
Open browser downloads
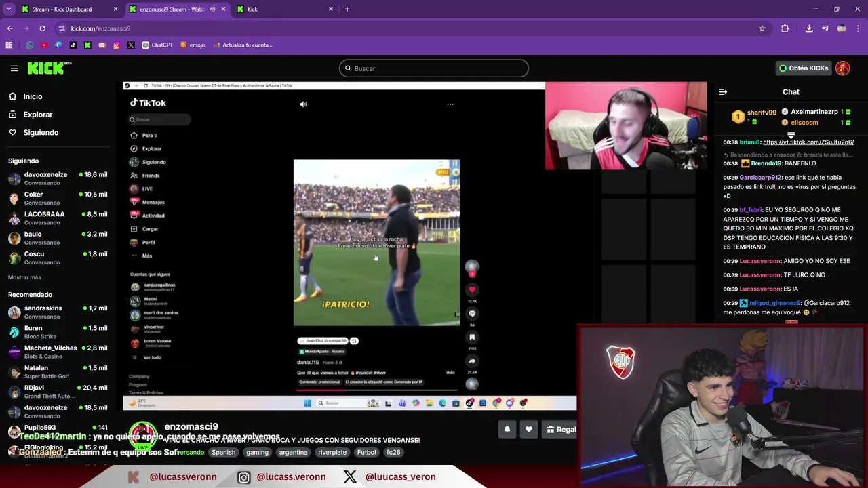[809, 28]
